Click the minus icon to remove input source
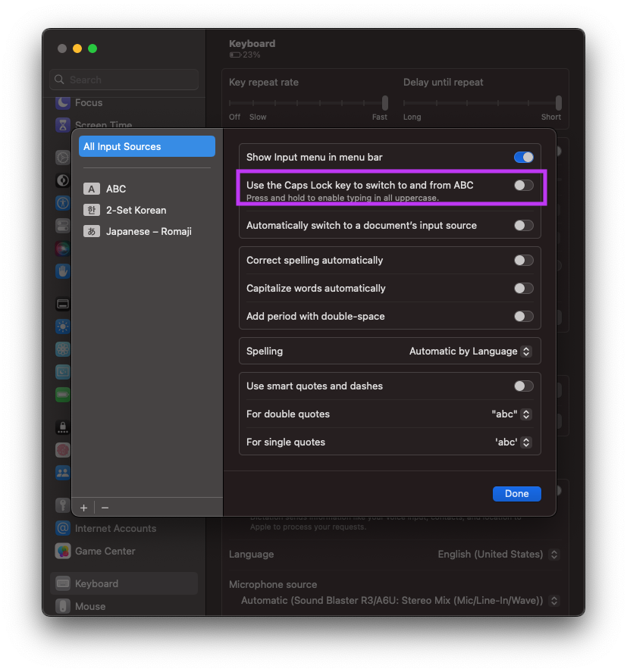This screenshot has width=627, height=672. pos(105,508)
